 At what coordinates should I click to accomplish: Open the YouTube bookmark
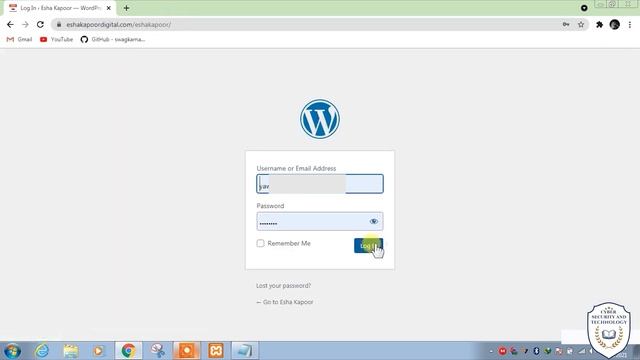(56, 39)
